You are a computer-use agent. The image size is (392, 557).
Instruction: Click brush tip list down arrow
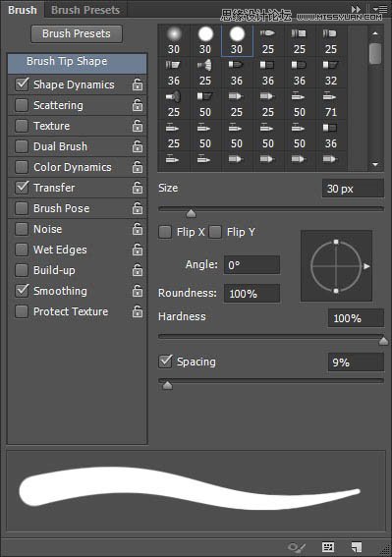[x=375, y=164]
